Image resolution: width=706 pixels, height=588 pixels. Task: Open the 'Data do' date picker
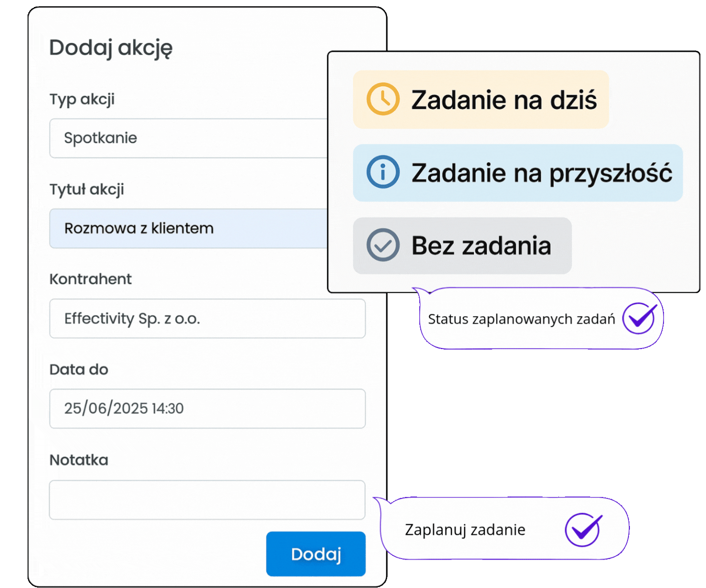pyautogui.click(x=207, y=409)
